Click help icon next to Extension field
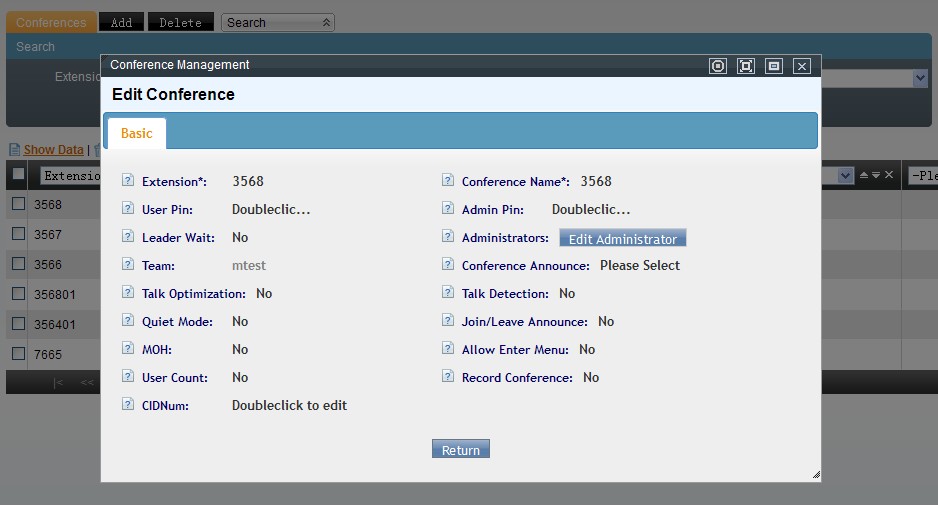Image resolution: width=938 pixels, height=505 pixels. (128, 181)
